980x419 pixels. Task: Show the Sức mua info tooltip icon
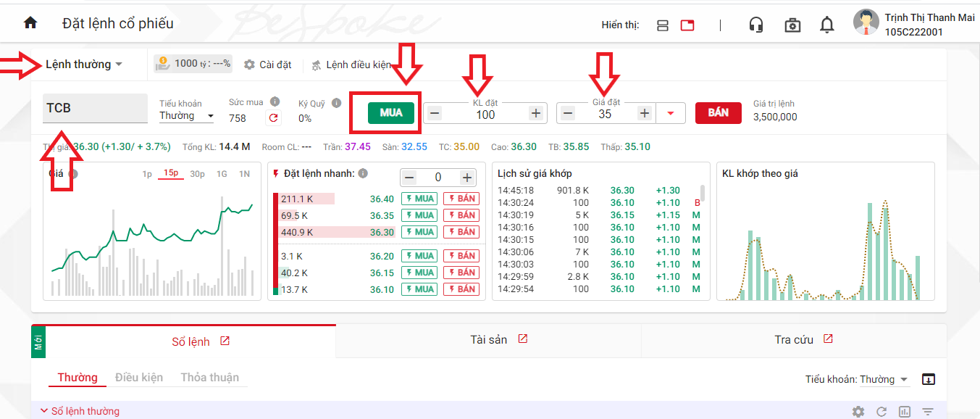pyautogui.click(x=275, y=102)
